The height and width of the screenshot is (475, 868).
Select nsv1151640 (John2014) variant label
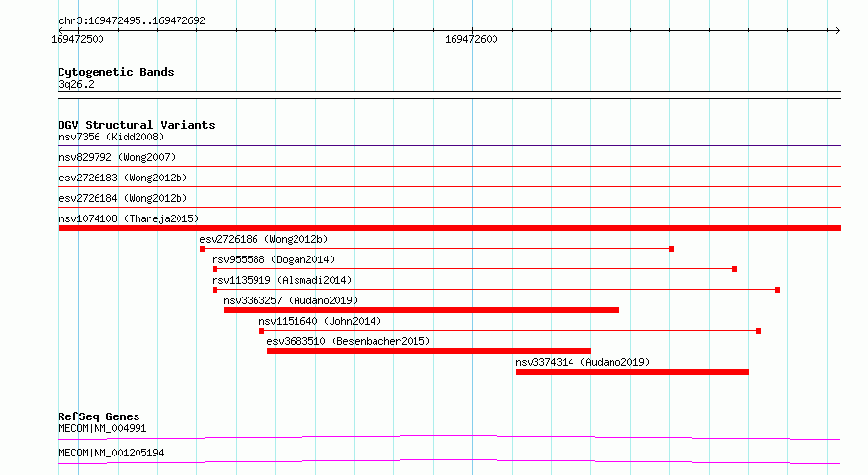pos(320,321)
